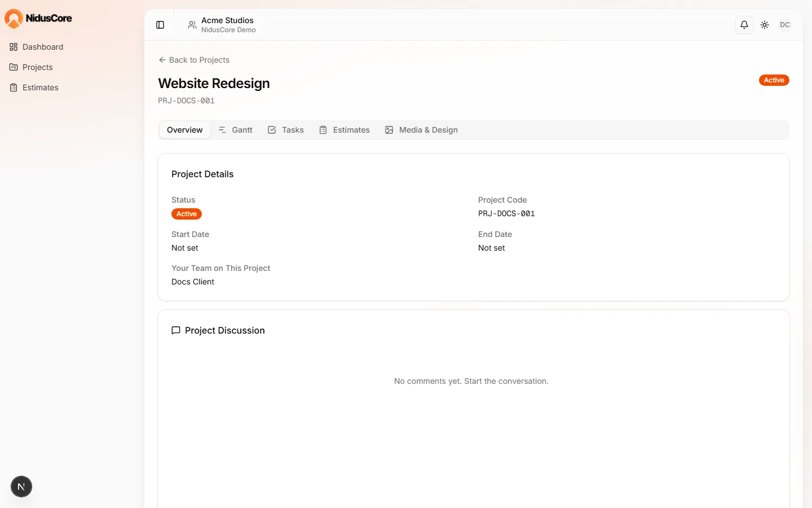
Task: Open the Acme Studios workspace switcher
Action: 222,25
